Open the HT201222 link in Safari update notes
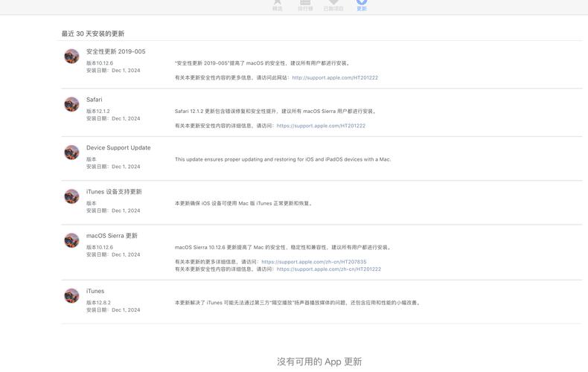This screenshot has width=588, height=372. (x=321, y=126)
